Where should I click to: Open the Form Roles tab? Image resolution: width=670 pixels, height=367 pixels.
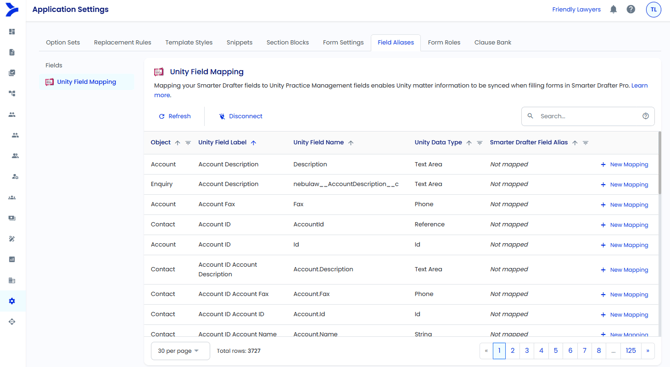(444, 42)
